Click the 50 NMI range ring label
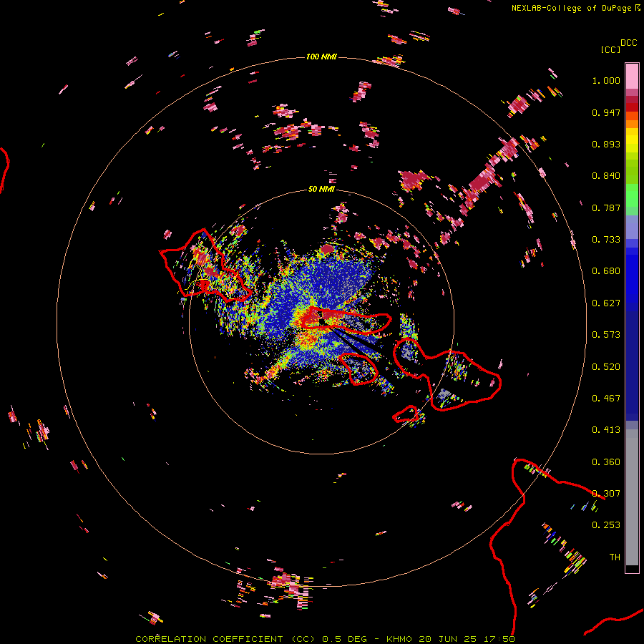644x644 pixels. [x=321, y=190]
